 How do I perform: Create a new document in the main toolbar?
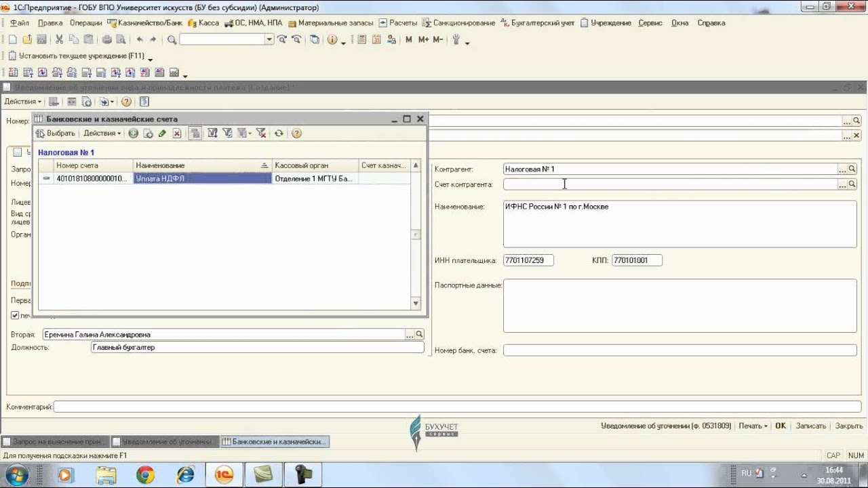pyautogui.click(x=12, y=39)
